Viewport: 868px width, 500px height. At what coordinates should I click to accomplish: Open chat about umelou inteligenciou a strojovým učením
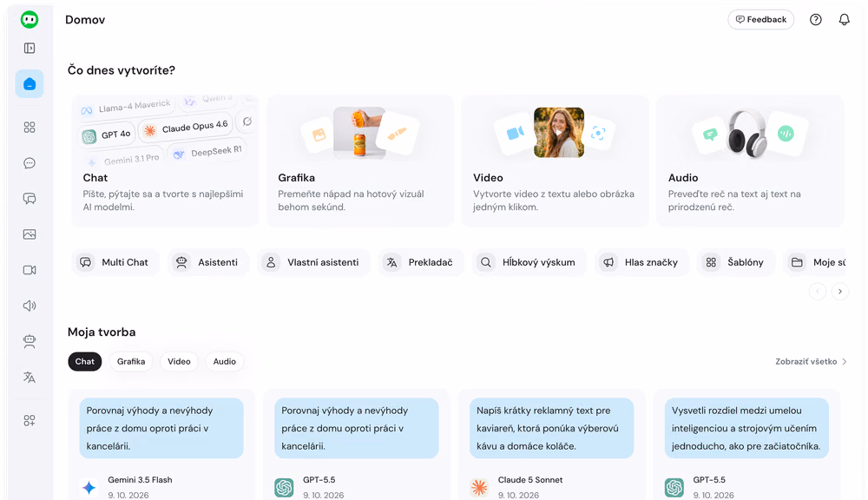tap(746, 444)
